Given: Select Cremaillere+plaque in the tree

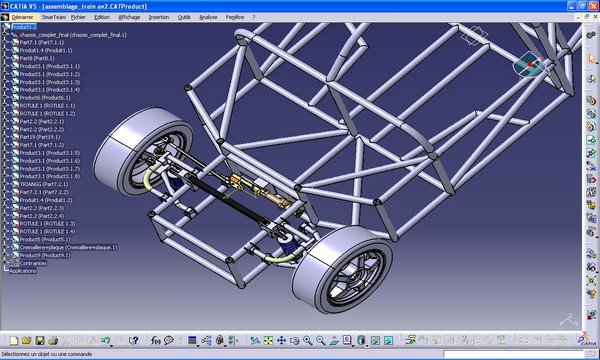Looking at the screenshot, I should (68, 248).
